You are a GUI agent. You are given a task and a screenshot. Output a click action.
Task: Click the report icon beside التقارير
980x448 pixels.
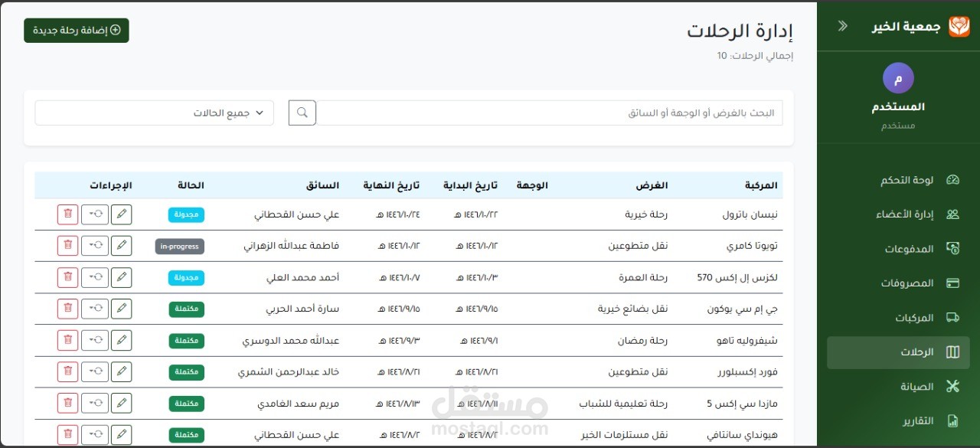point(953,421)
